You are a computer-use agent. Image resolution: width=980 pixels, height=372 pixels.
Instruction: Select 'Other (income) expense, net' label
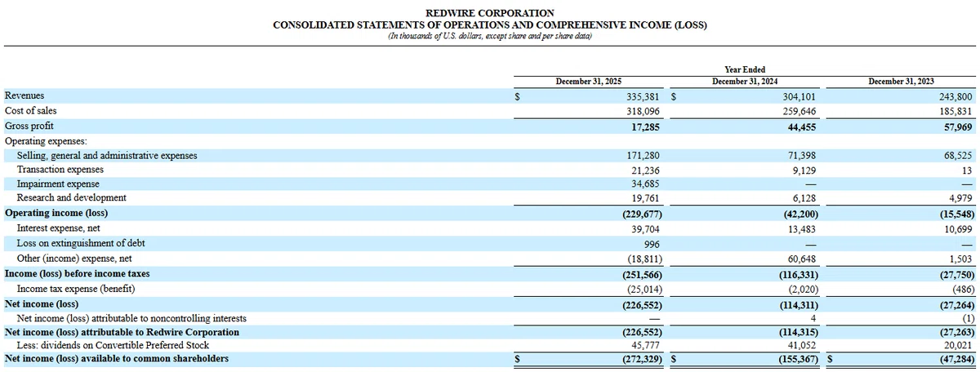click(x=76, y=259)
